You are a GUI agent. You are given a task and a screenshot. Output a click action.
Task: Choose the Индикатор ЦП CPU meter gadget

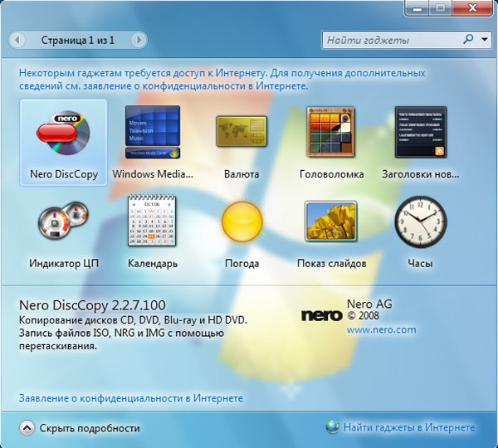tap(63, 221)
